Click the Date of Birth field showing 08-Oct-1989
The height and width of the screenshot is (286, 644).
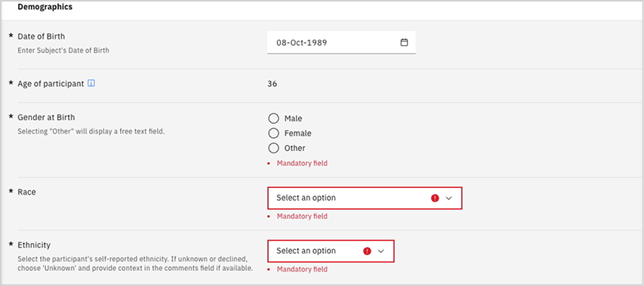tap(341, 42)
